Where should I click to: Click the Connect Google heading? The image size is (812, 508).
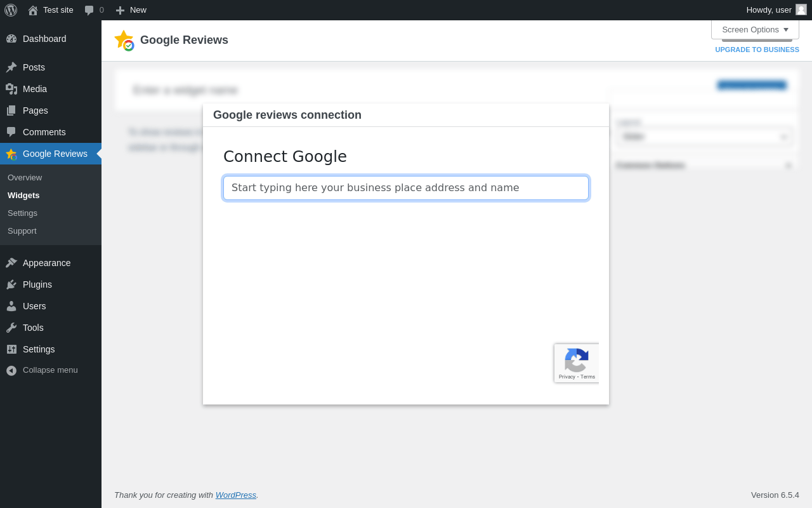point(285,156)
